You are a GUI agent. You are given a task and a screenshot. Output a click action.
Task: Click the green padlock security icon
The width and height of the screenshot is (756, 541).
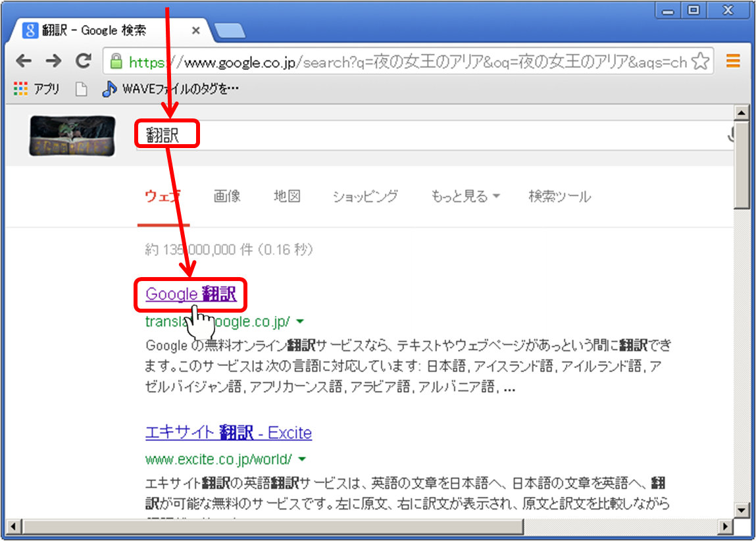116,62
